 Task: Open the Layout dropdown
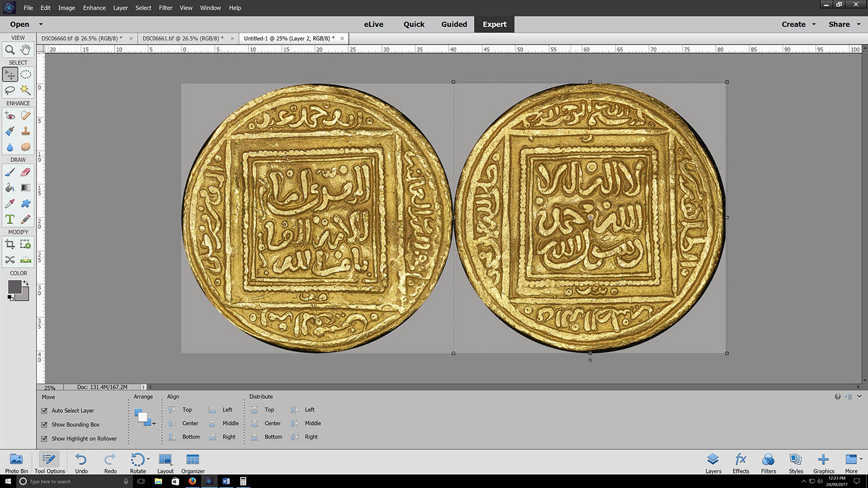click(x=165, y=463)
